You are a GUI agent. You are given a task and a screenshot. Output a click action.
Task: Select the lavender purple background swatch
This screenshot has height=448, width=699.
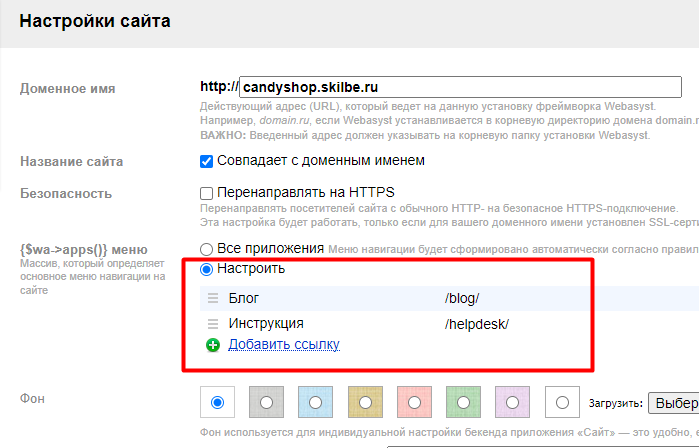513,402
